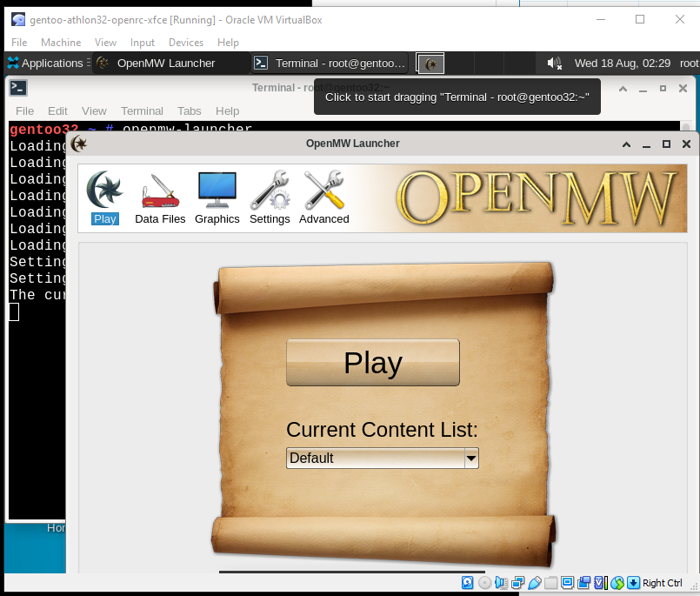Switch to OpenMW Launcher in the taskbar

point(170,63)
